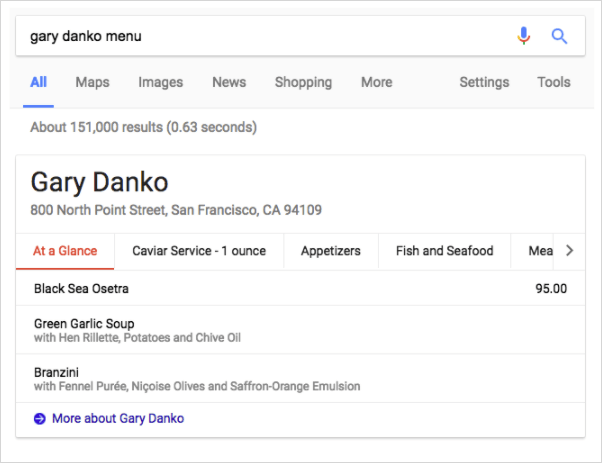
Task: Open search Settings
Action: (485, 82)
